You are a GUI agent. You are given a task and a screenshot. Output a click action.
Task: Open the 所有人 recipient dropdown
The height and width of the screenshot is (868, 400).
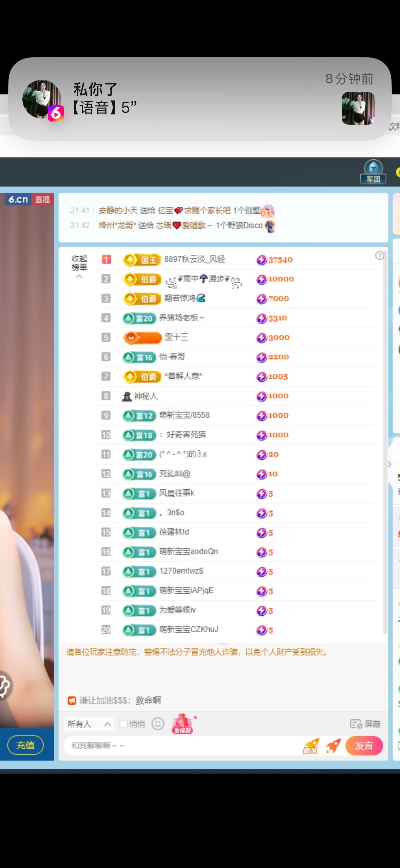click(89, 724)
